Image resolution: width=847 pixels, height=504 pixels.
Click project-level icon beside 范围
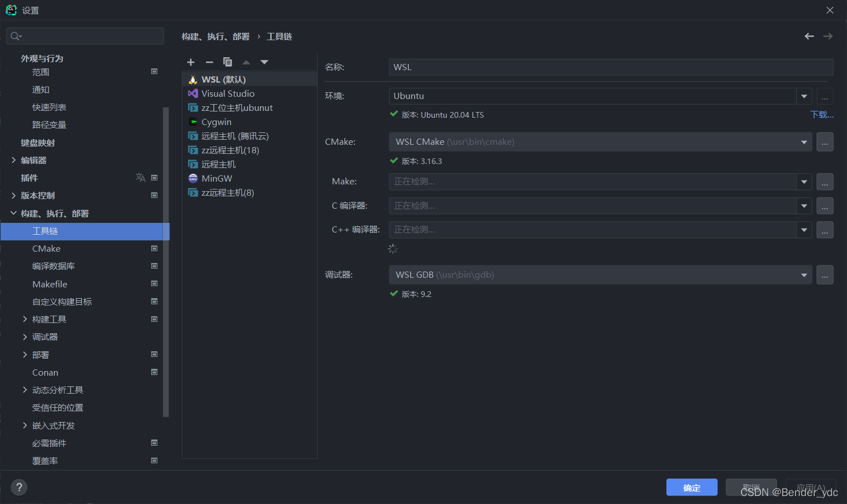click(154, 72)
